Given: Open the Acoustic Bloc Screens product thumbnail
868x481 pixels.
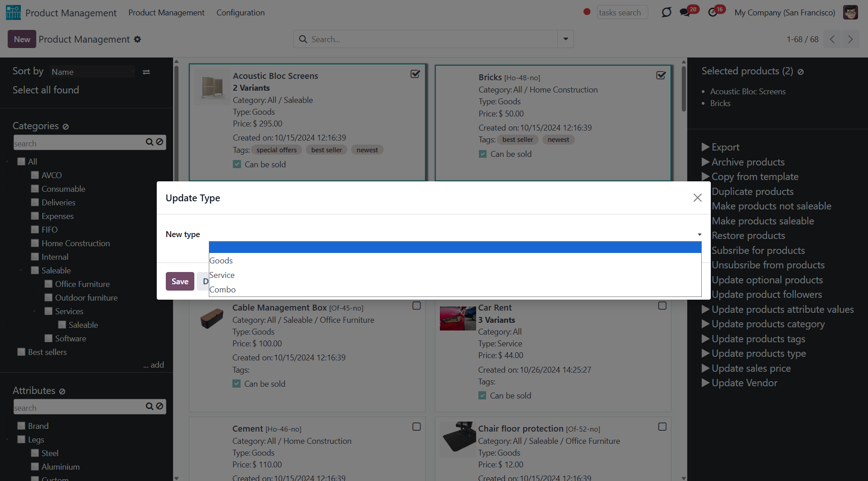Looking at the screenshot, I should tap(212, 87).
